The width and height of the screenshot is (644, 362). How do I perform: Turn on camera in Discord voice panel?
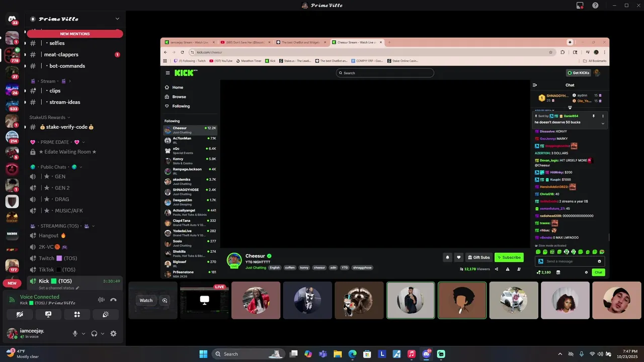pyautogui.click(x=20, y=314)
